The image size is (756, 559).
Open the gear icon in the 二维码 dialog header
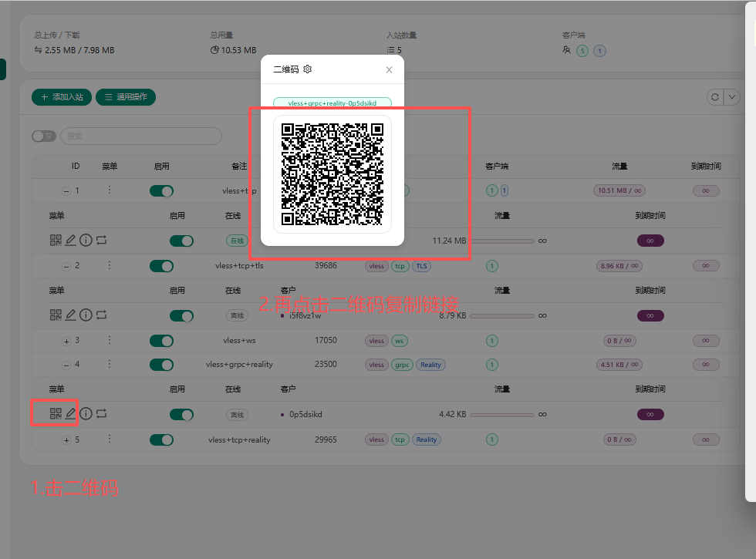pyautogui.click(x=307, y=69)
